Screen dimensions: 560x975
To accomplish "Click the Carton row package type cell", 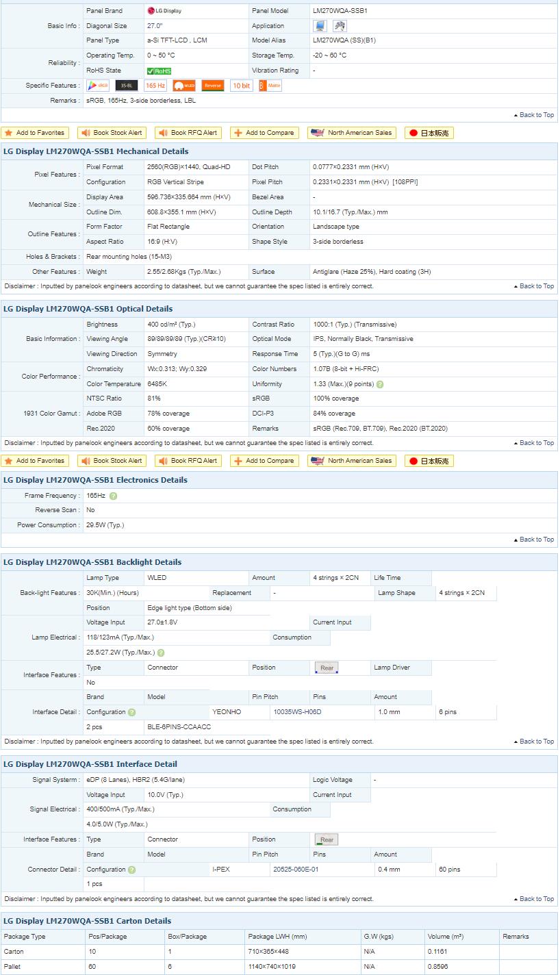I will (42, 952).
